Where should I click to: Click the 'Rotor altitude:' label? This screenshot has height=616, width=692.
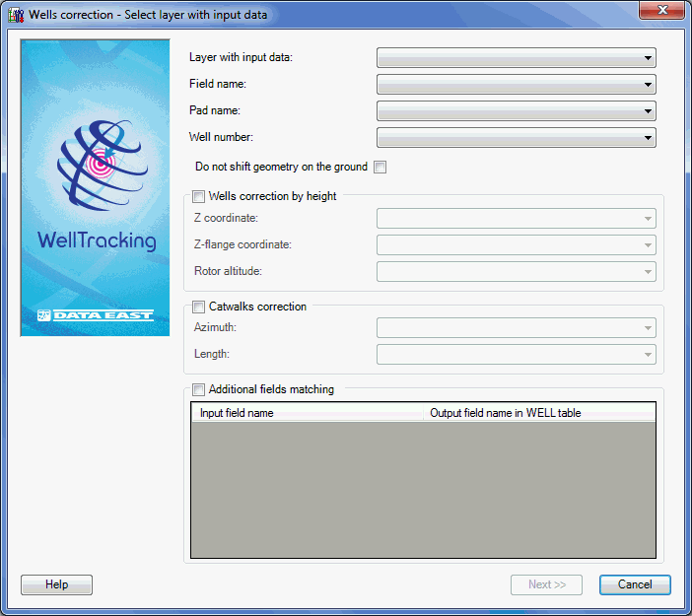pos(228,271)
